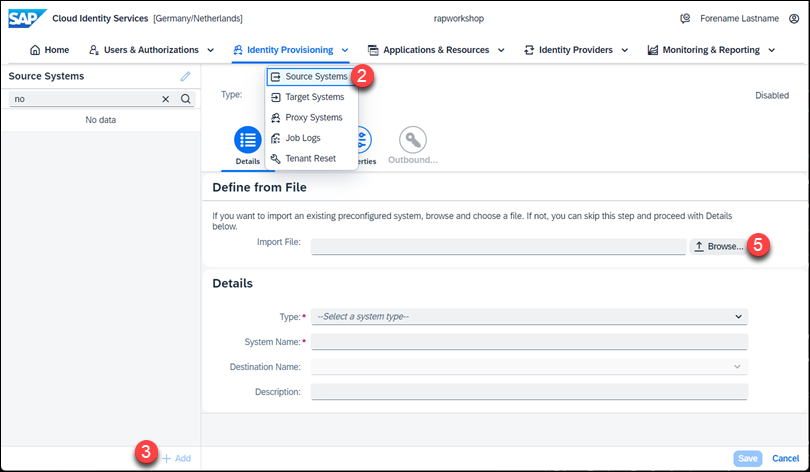Click the magnifier search icon
The height and width of the screenshot is (472, 810).
(x=185, y=99)
